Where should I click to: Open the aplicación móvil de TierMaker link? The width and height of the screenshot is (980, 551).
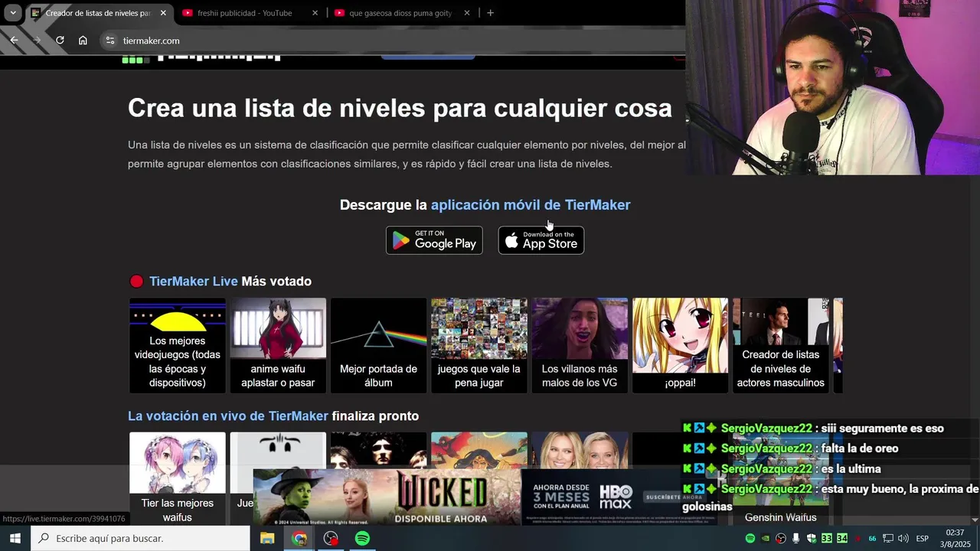click(531, 205)
